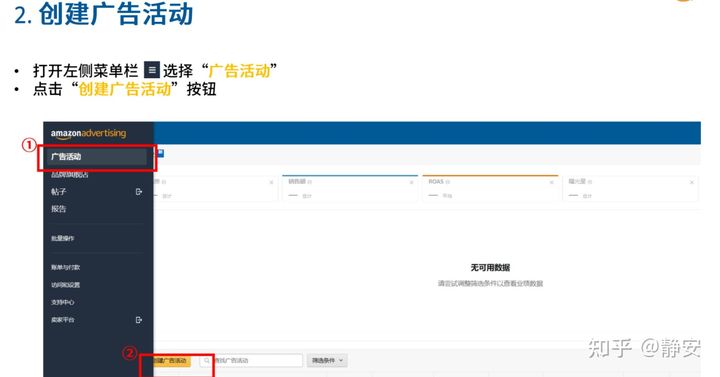Expand the 筛选条件 dropdown
Screen dimensions: 720x377
(327, 361)
